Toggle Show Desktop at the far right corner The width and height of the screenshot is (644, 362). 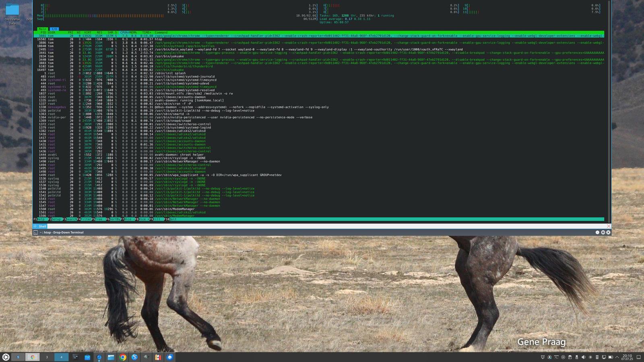click(x=638, y=357)
